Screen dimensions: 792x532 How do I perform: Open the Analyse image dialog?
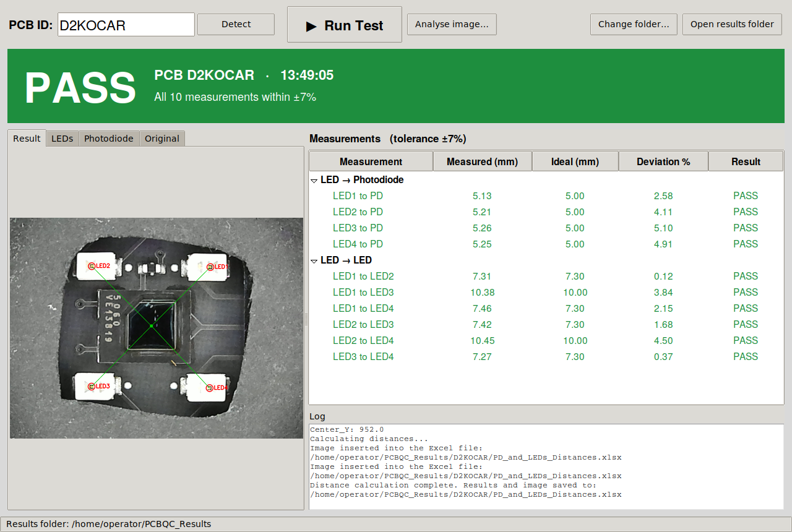(452, 25)
